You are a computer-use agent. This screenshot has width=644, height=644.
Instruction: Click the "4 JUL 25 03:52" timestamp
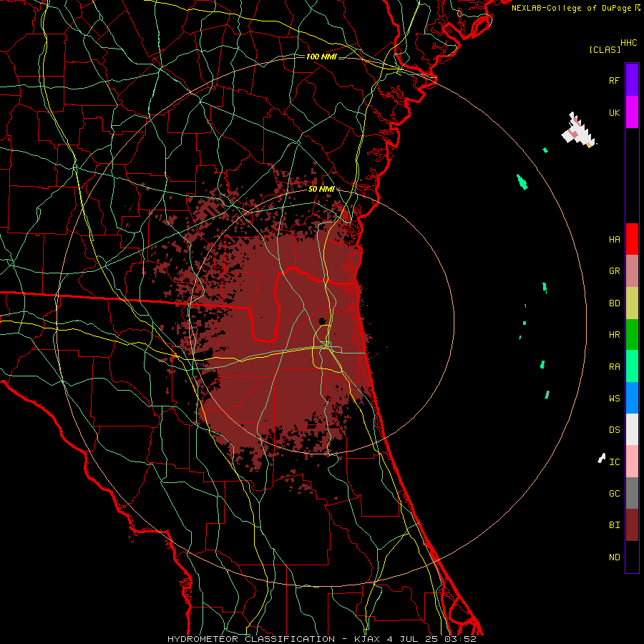click(x=431, y=639)
